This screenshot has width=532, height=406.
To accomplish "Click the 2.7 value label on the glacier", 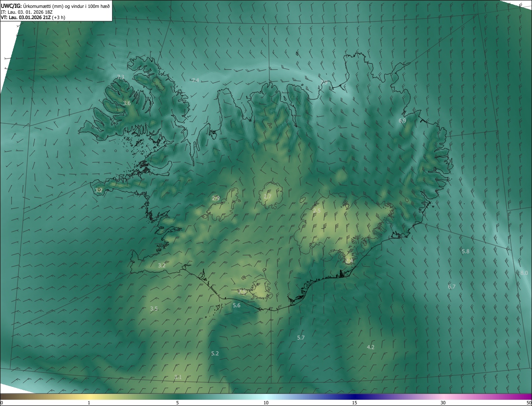I will click(x=267, y=196).
